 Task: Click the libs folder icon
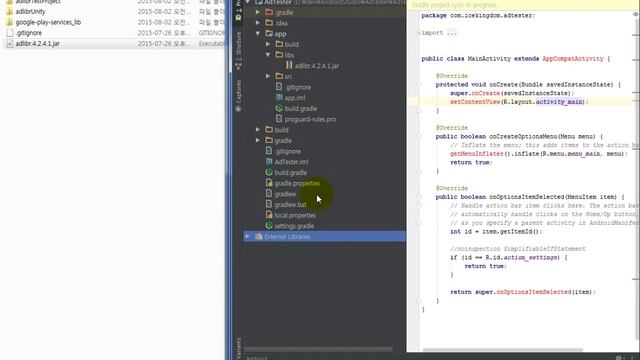point(279,55)
